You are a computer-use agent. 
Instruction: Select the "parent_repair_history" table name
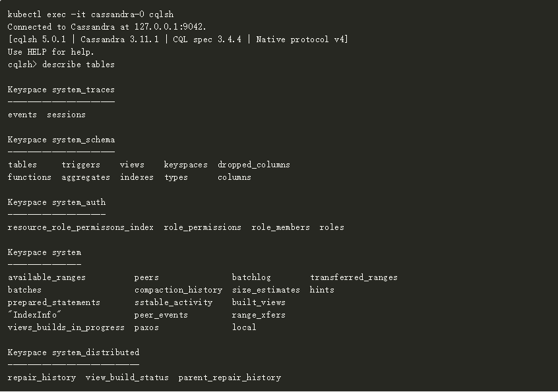(x=230, y=378)
